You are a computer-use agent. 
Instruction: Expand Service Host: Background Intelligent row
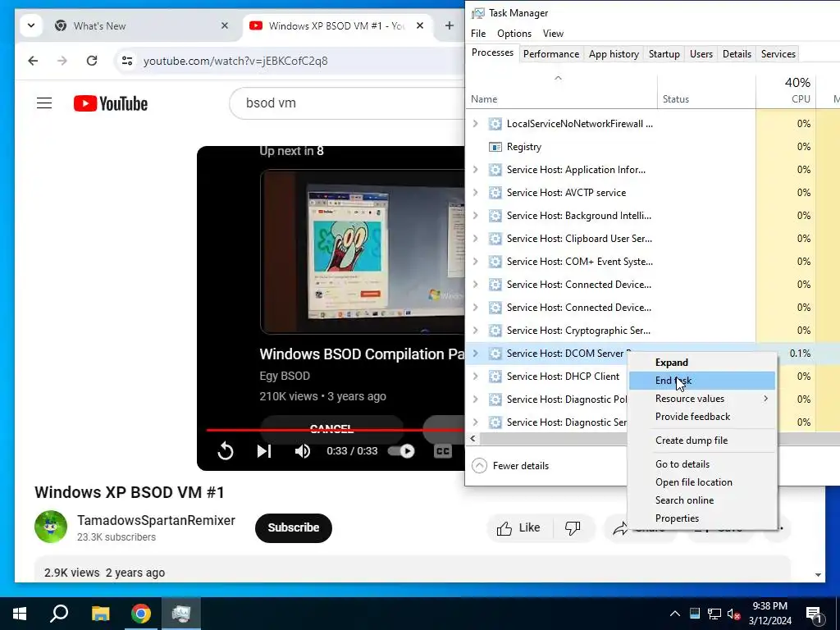pos(475,216)
